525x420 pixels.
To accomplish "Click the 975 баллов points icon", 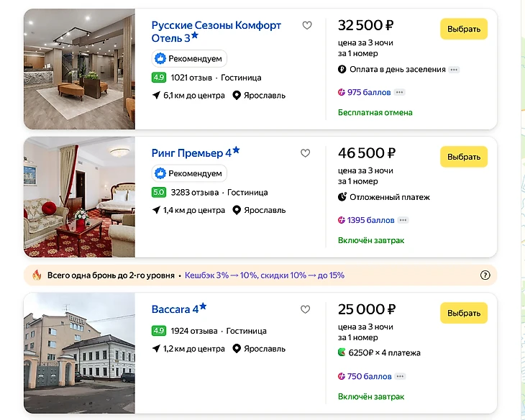I will pos(342,92).
